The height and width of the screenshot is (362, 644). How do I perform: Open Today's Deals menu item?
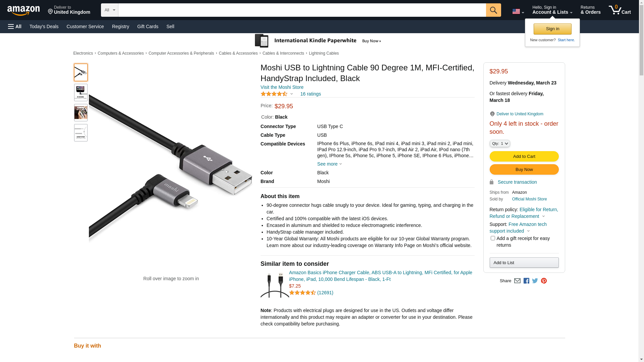[44, 26]
